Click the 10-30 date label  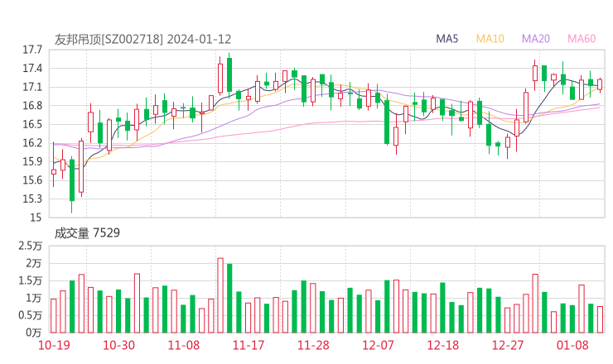(118, 345)
